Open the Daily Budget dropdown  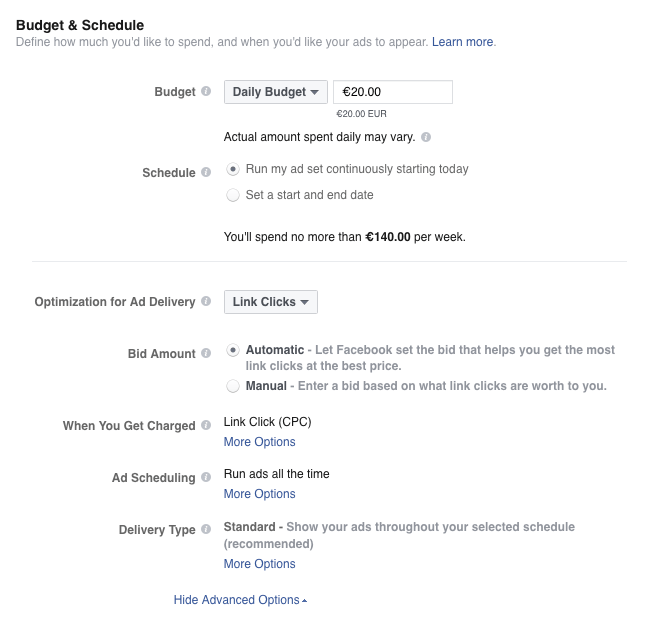coord(276,92)
